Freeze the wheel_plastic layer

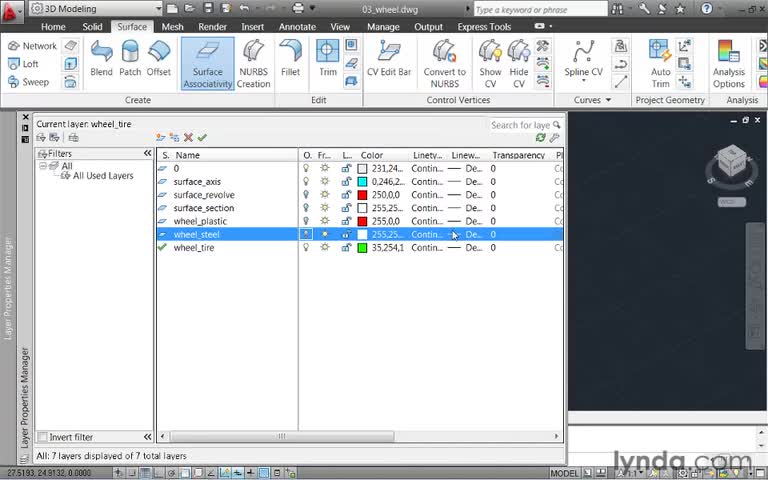tap(324, 221)
